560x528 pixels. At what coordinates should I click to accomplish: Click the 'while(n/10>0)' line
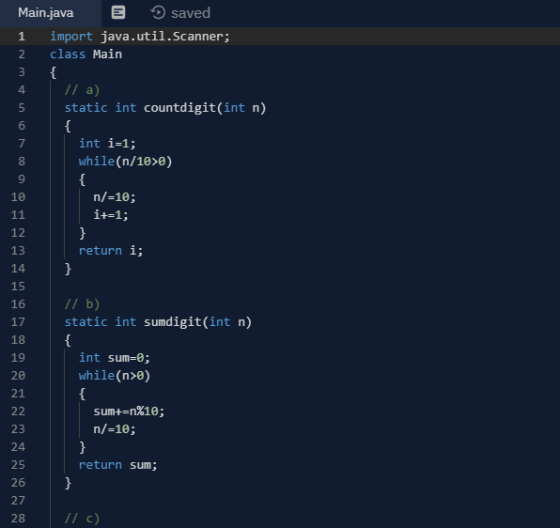click(125, 161)
